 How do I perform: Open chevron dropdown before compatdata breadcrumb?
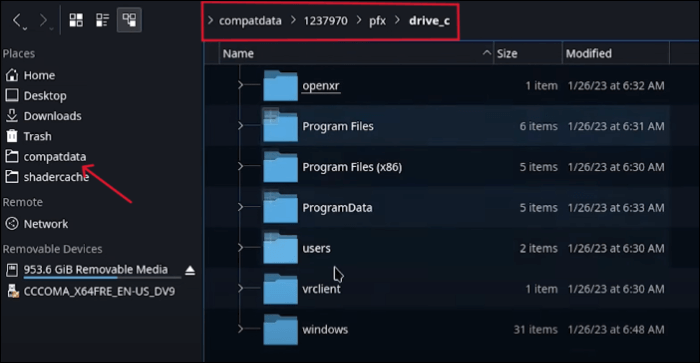[210, 21]
